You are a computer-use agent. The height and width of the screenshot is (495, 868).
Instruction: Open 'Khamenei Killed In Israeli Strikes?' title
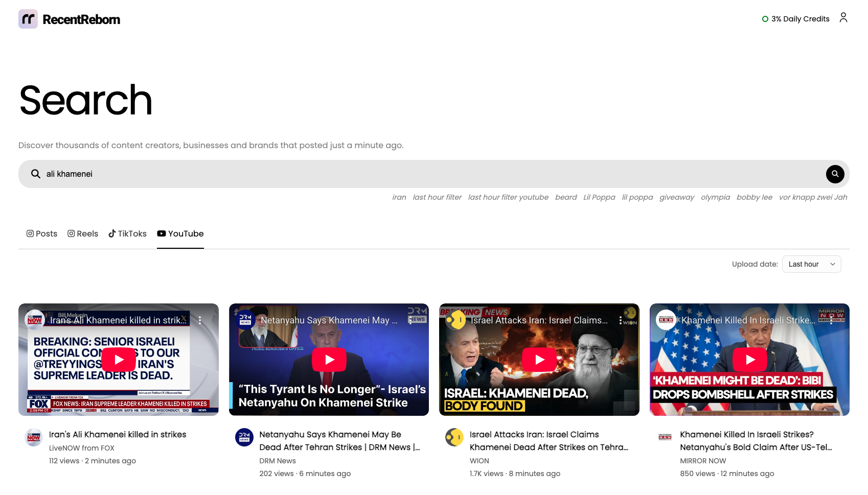756,441
